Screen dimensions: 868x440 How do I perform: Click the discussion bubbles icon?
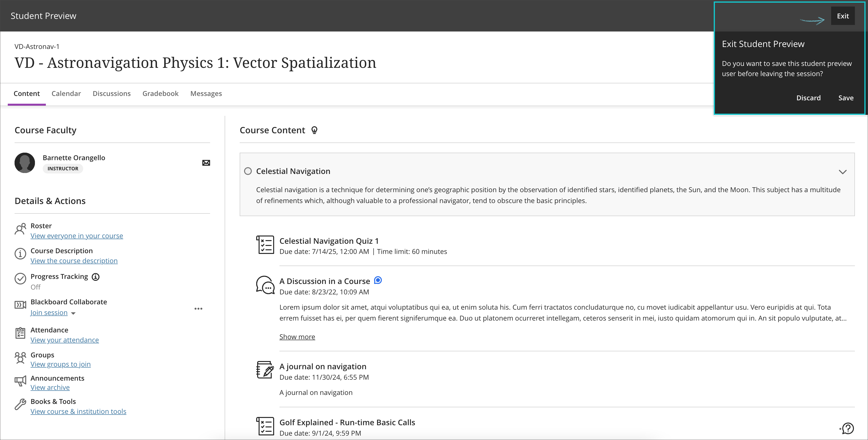(x=265, y=285)
